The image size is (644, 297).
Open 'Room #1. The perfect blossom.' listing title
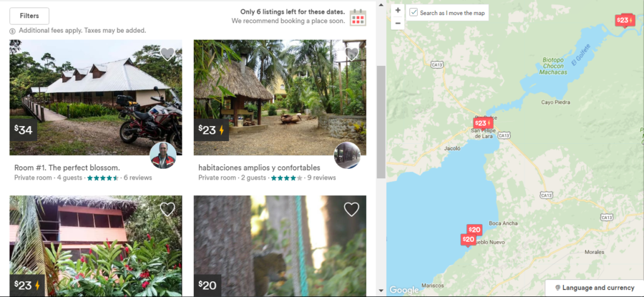[x=67, y=168]
